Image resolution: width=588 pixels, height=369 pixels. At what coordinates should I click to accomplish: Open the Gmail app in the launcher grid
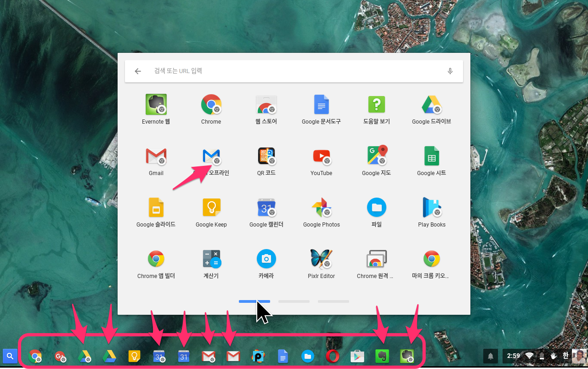pos(156,161)
